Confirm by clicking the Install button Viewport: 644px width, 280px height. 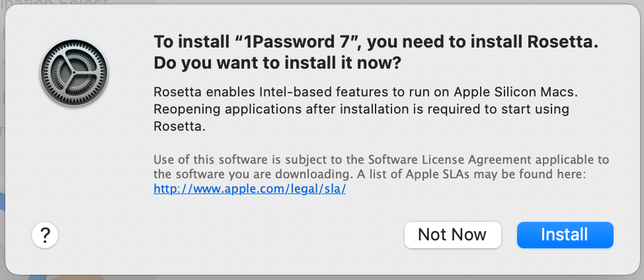click(565, 235)
